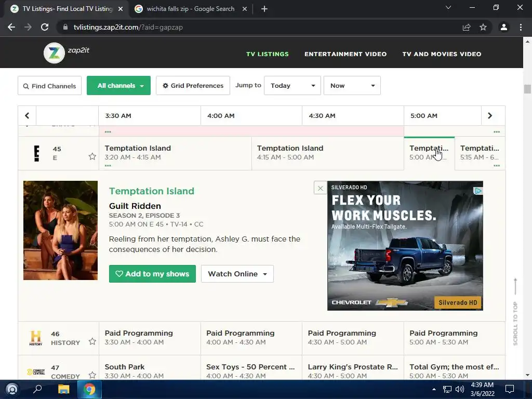Click taskbar clock 4:39 AM
Image resolution: width=532 pixels, height=399 pixels.
click(x=482, y=389)
